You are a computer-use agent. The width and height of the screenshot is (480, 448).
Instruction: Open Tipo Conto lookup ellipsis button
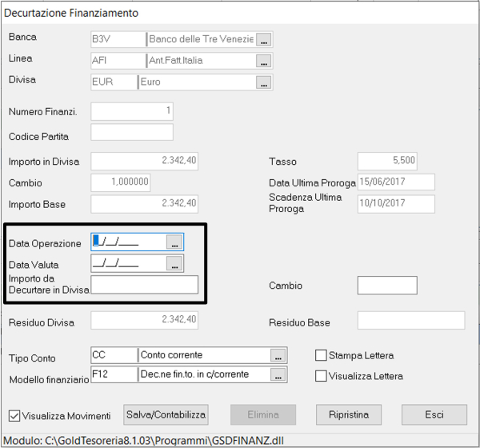[x=278, y=355]
